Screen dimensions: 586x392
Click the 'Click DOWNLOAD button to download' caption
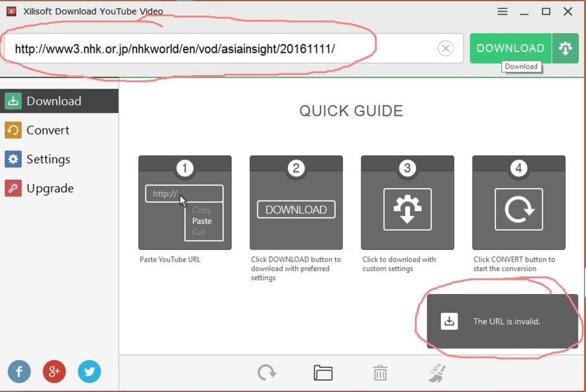pyautogui.click(x=296, y=269)
